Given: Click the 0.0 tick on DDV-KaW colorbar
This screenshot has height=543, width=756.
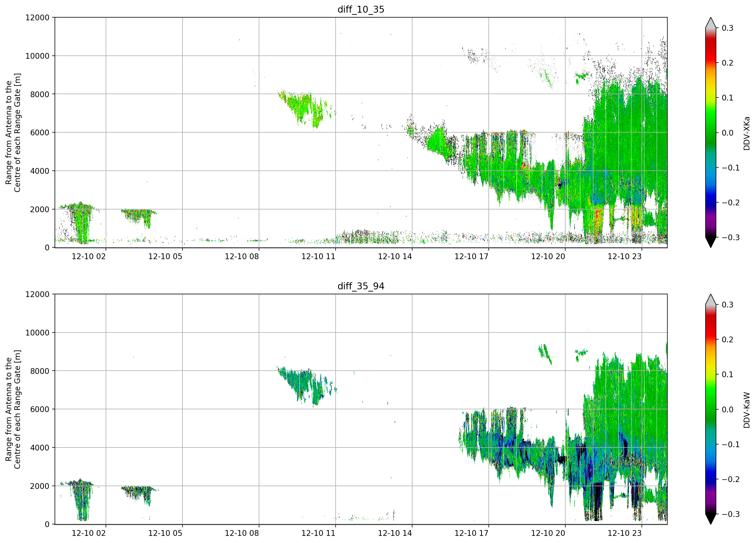Looking at the screenshot, I should (x=728, y=410).
